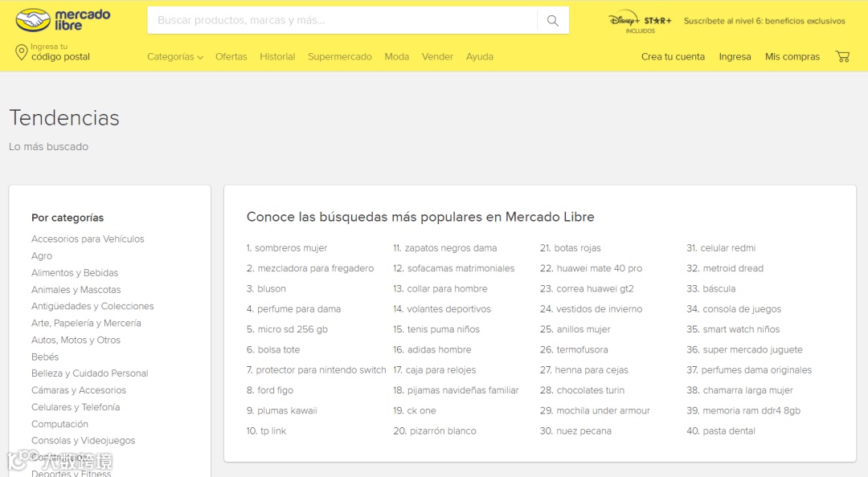Open Cámaras y Accesorios category
Screen dimensions: 868x477
pyautogui.click(x=79, y=390)
